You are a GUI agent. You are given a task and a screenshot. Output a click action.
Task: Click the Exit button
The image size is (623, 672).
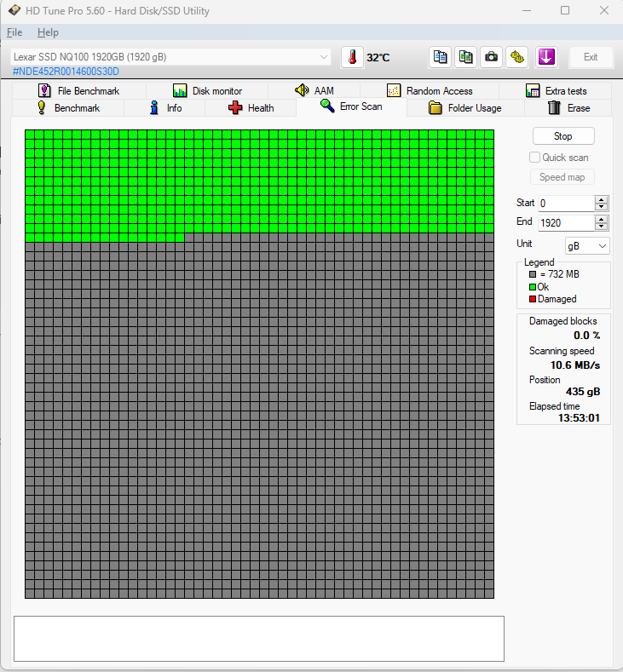[x=591, y=57]
